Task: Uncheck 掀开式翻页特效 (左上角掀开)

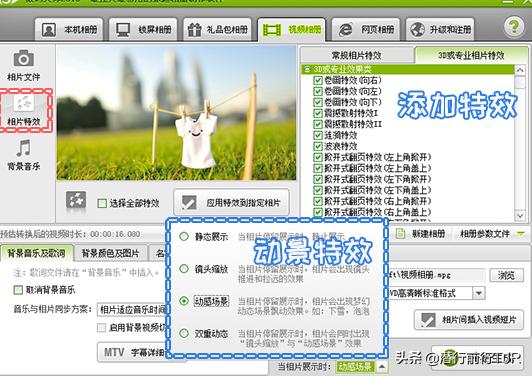Action: [x=318, y=157]
